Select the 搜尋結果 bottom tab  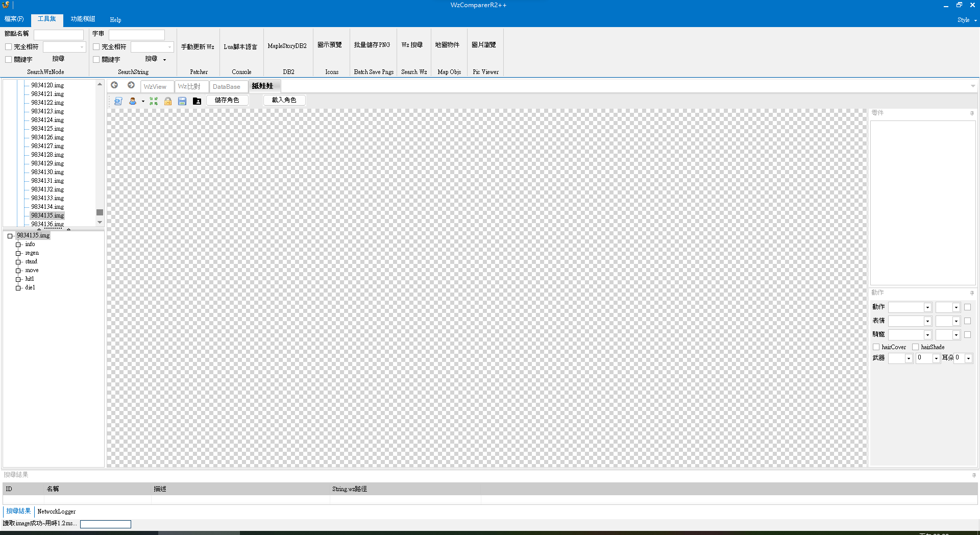pos(18,511)
